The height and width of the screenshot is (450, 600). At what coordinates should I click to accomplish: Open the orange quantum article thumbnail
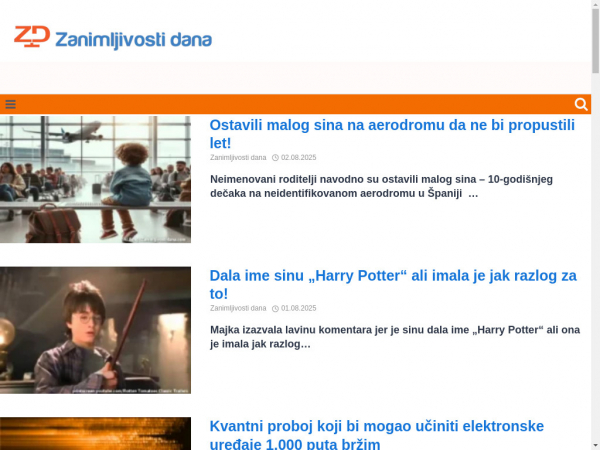tap(95, 434)
